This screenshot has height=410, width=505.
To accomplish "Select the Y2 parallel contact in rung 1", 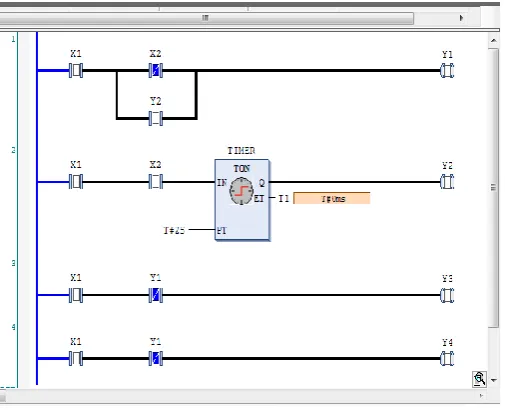I will point(156,118).
